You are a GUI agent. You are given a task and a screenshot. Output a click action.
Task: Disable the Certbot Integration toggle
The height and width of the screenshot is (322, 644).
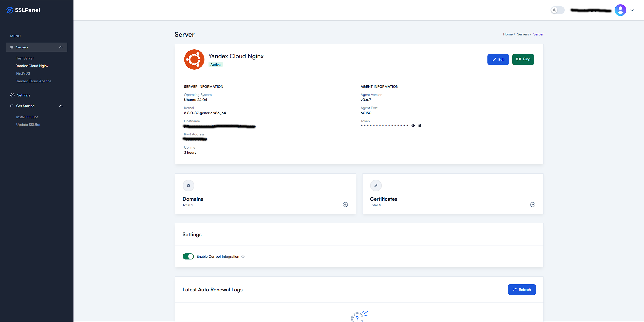click(x=188, y=256)
